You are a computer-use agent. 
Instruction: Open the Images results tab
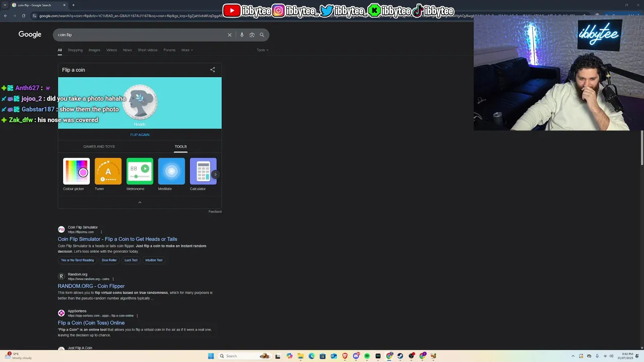coord(94,50)
